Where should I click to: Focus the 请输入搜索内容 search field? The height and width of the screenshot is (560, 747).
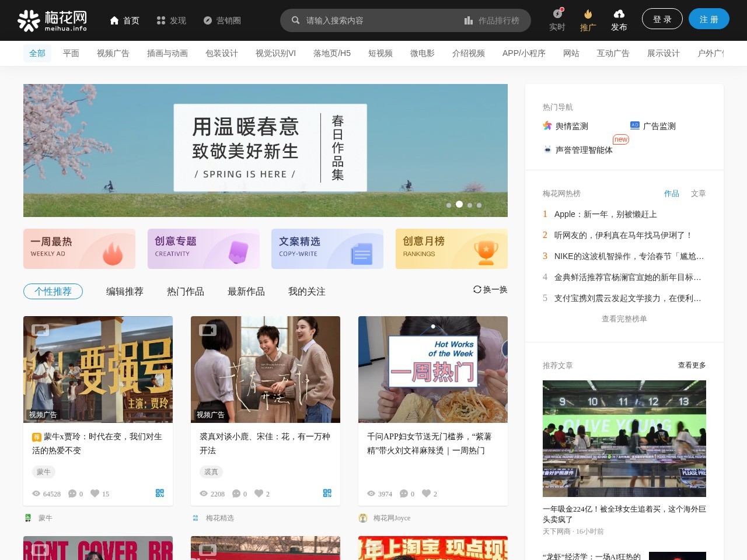[379, 20]
